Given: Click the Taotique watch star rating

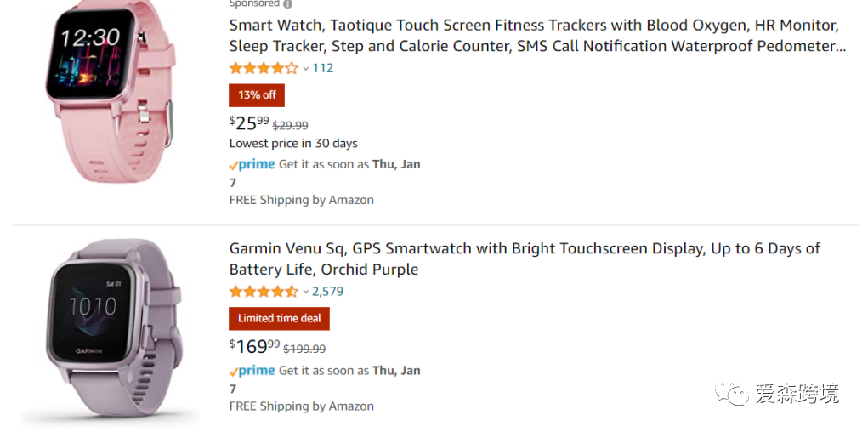Looking at the screenshot, I should click(x=264, y=68).
